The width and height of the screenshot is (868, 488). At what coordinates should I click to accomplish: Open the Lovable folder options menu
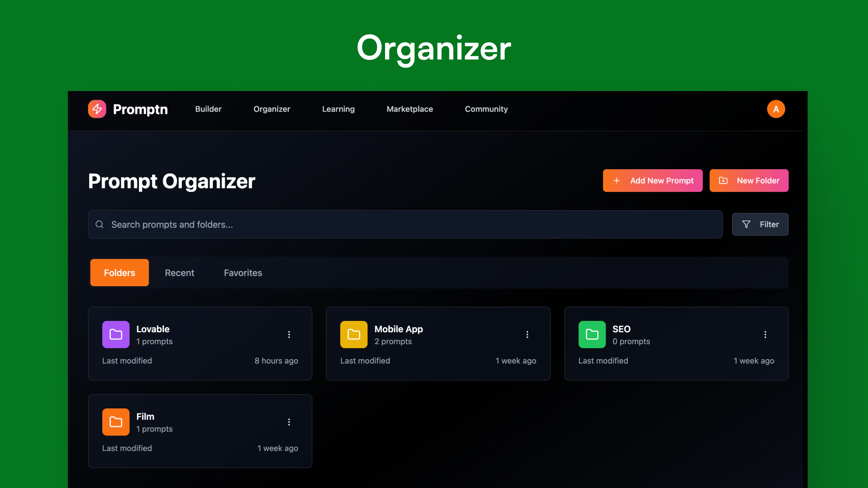289,334
